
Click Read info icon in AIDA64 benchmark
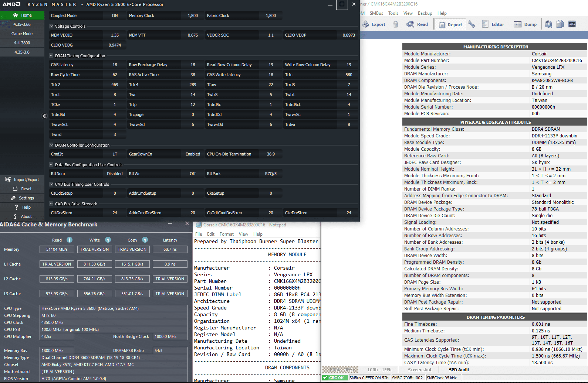pyautogui.click(x=70, y=240)
